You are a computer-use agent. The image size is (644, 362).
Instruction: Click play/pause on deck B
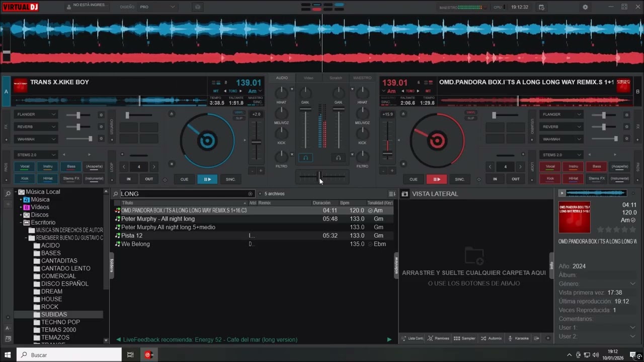click(x=437, y=179)
